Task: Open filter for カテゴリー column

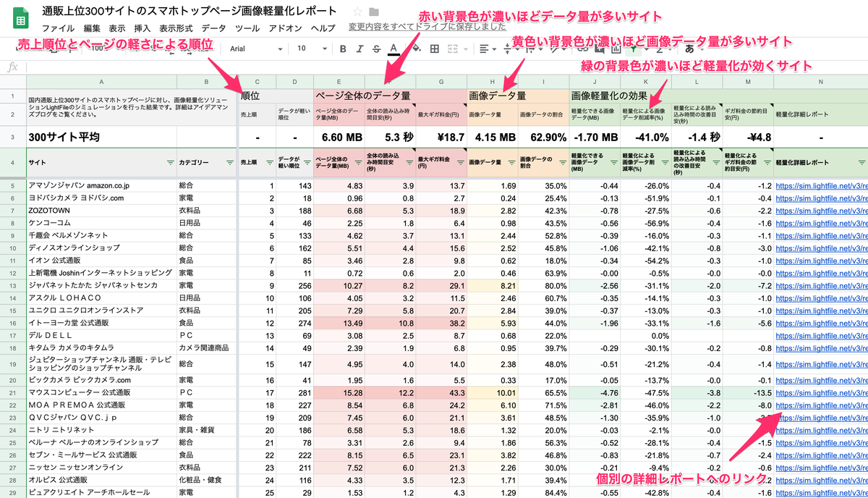Action: (230, 163)
